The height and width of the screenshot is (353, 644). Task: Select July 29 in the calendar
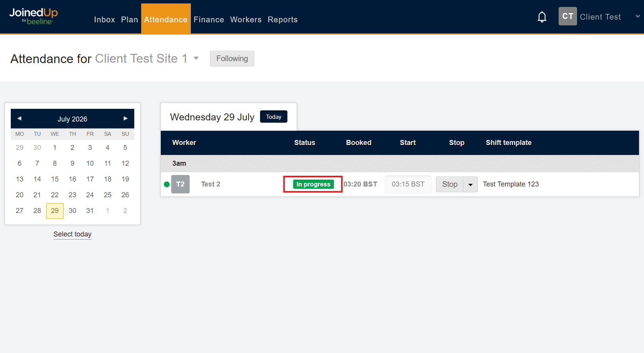click(x=55, y=211)
